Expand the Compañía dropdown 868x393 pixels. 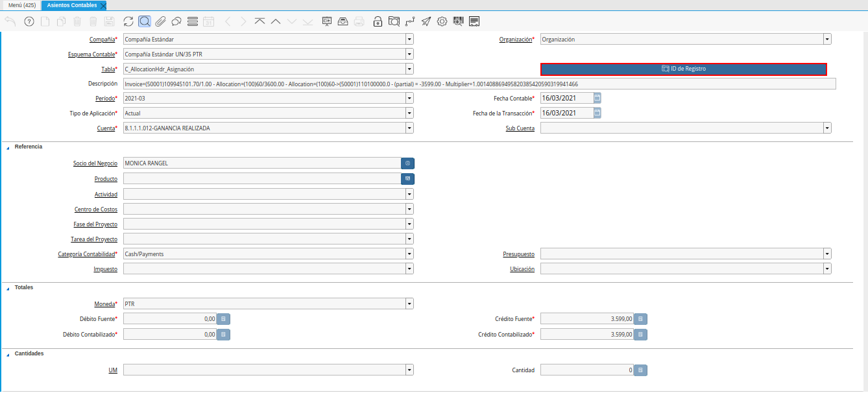(409, 40)
